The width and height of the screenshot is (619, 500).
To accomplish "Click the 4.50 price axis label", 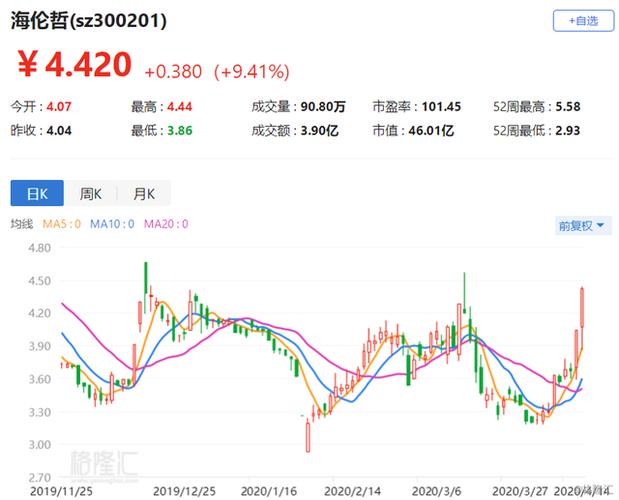I will coord(39,281).
